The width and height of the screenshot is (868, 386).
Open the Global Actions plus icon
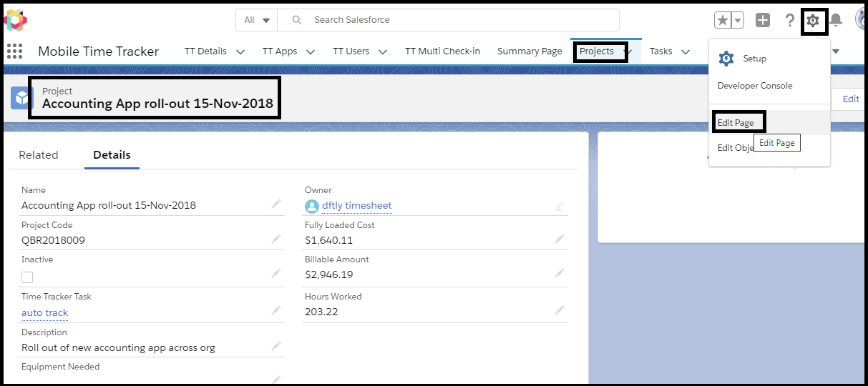tap(763, 20)
